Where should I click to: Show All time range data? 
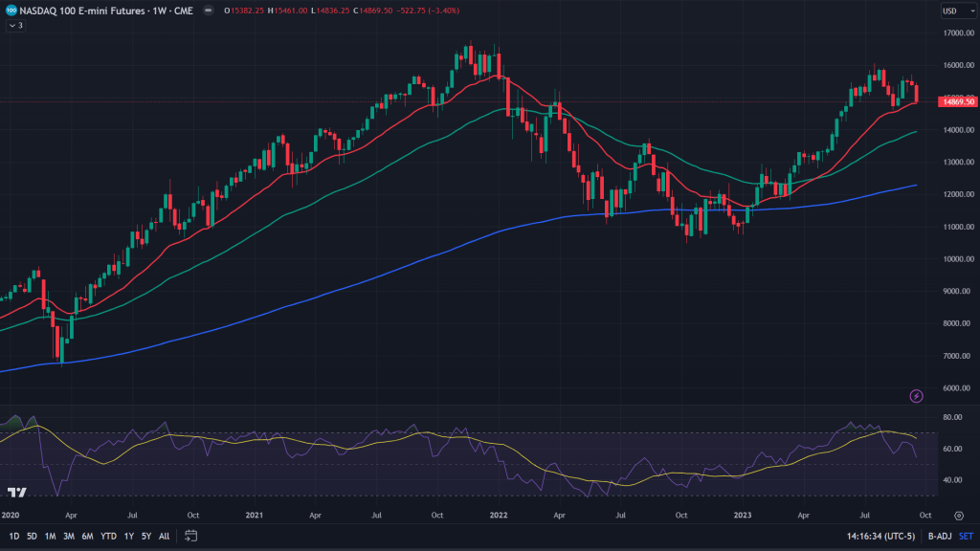tap(164, 536)
